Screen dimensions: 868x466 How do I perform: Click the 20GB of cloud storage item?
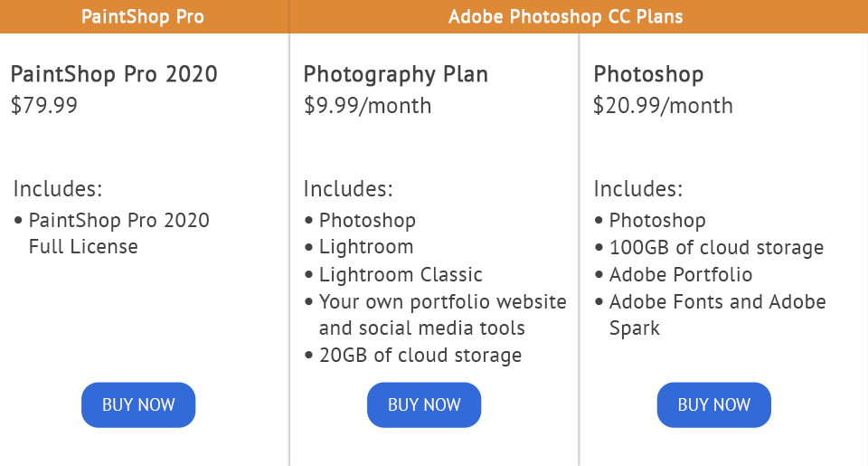[x=420, y=356]
